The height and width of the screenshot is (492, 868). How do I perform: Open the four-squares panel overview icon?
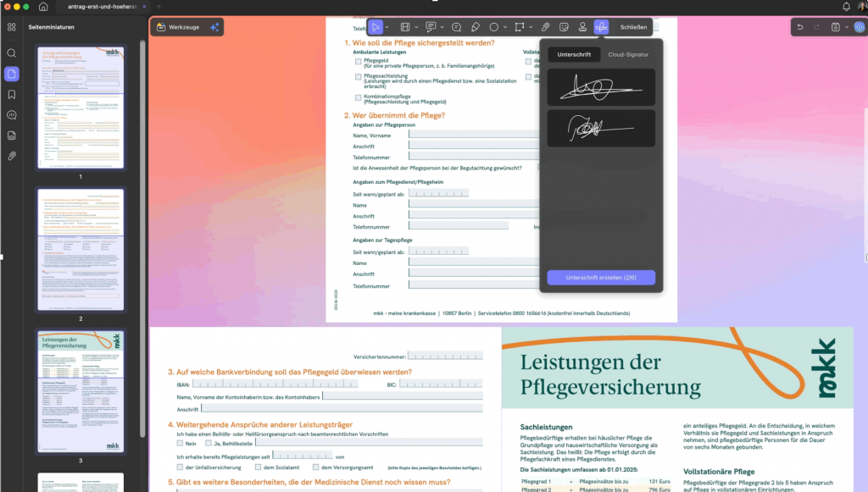pos(12,27)
